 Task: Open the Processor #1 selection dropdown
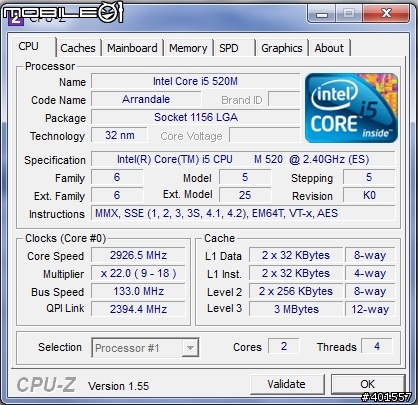coord(145,348)
